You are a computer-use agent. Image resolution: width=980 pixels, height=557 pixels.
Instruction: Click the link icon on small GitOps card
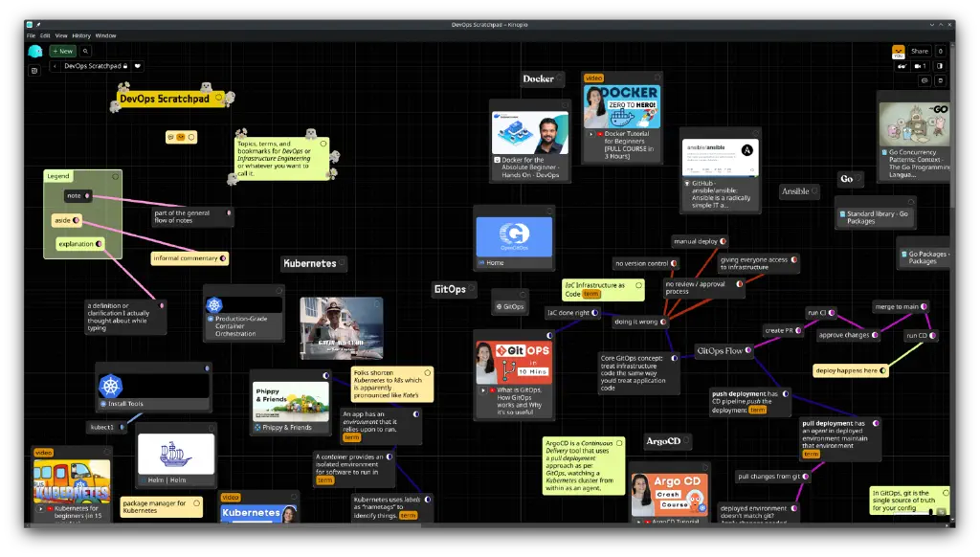(x=499, y=306)
